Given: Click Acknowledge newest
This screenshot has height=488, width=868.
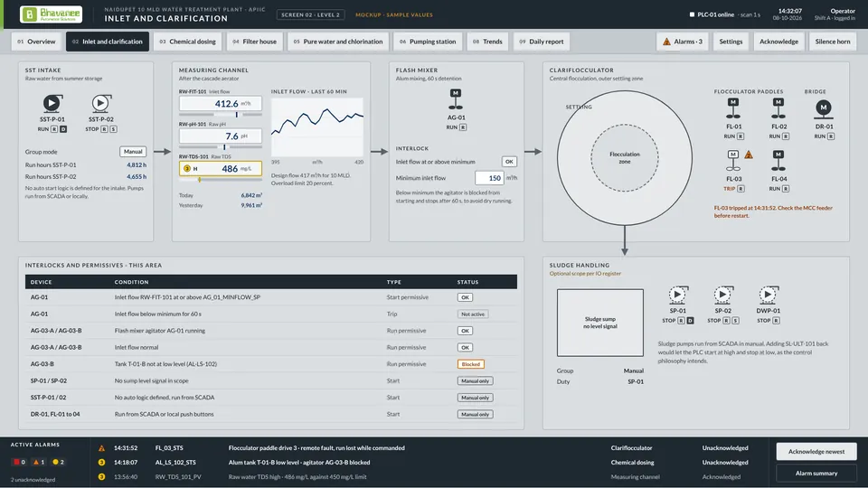Looking at the screenshot, I should 816,452.
